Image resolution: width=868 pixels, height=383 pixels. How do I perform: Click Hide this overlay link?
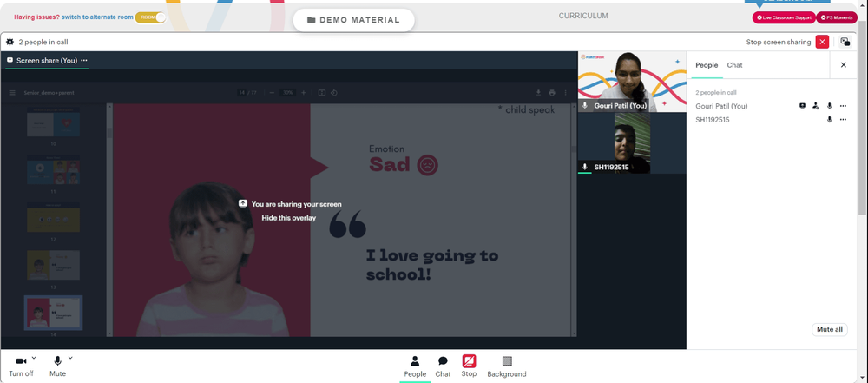(x=288, y=218)
